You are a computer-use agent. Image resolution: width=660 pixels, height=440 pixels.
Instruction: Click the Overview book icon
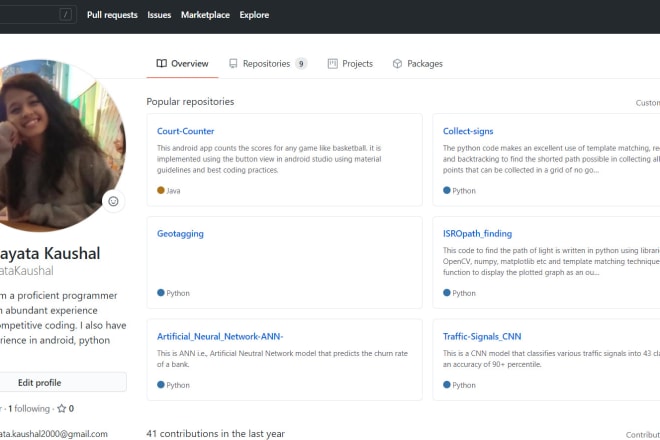pos(161,64)
